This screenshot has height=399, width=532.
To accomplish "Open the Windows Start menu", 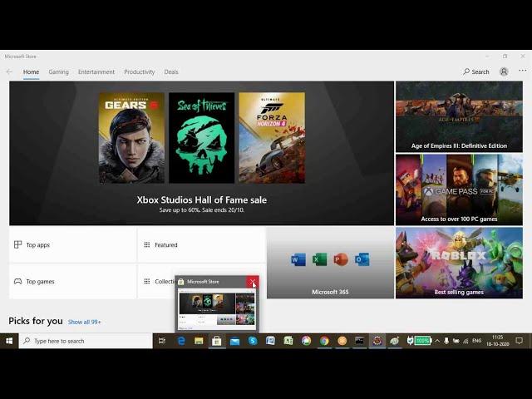I will (9, 341).
